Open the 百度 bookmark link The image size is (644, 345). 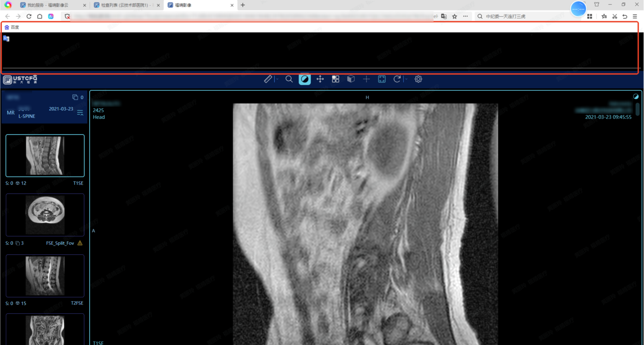pos(12,27)
